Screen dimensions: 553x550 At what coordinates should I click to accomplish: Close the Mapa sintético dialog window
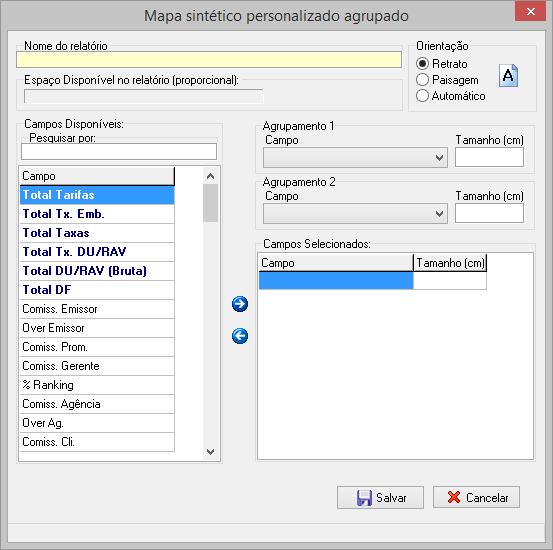530,12
